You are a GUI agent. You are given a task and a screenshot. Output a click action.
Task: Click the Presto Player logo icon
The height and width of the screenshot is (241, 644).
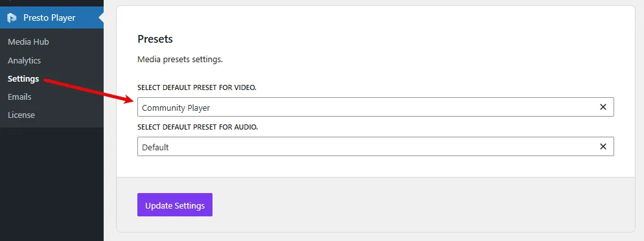pyautogui.click(x=12, y=17)
